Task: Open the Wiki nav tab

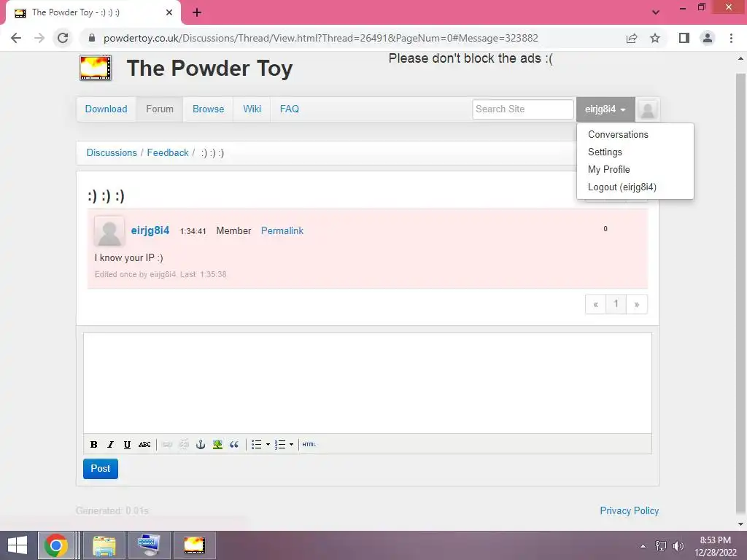Action: click(252, 109)
